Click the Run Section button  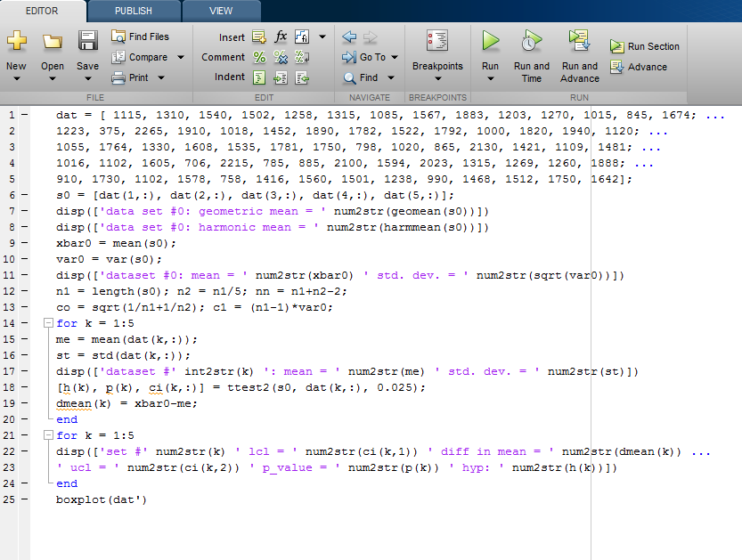coord(645,46)
